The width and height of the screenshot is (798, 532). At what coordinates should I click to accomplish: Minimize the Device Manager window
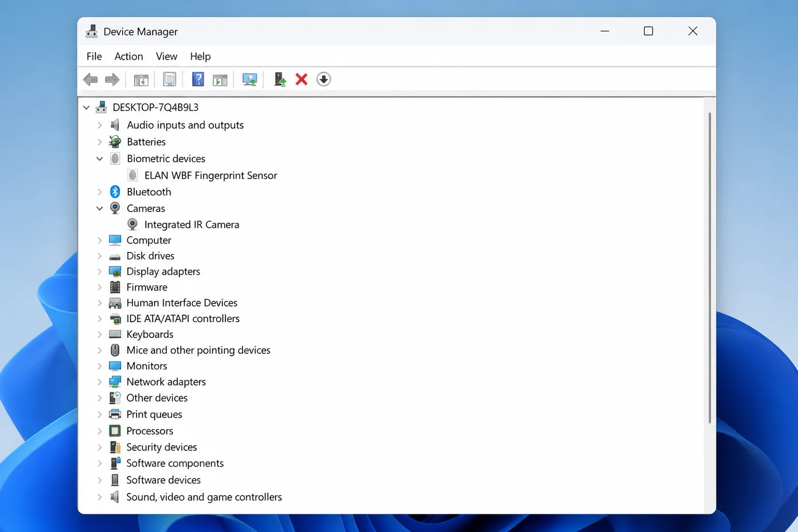[x=605, y=31]
